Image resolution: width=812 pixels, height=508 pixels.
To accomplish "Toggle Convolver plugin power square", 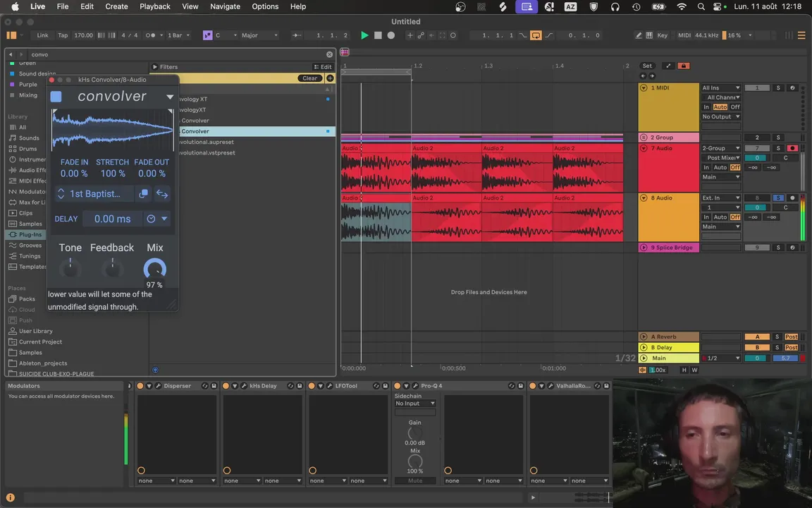I will click(56, 97).
